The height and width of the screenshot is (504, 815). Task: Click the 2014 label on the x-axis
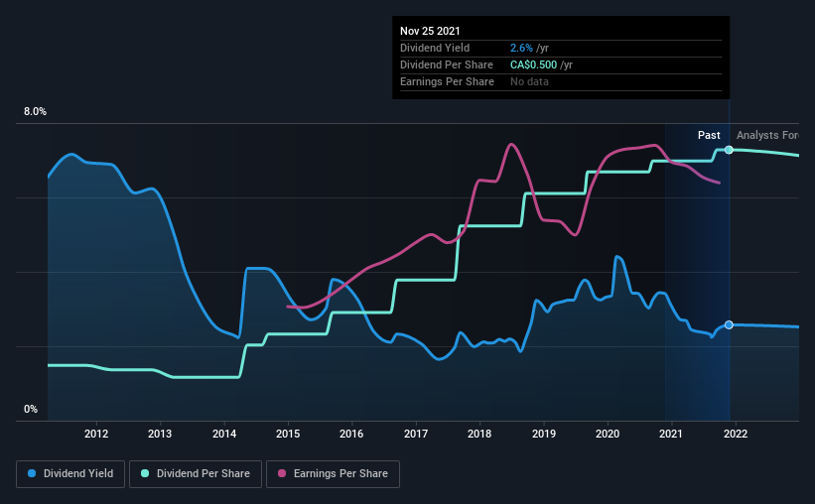[224, 434]
